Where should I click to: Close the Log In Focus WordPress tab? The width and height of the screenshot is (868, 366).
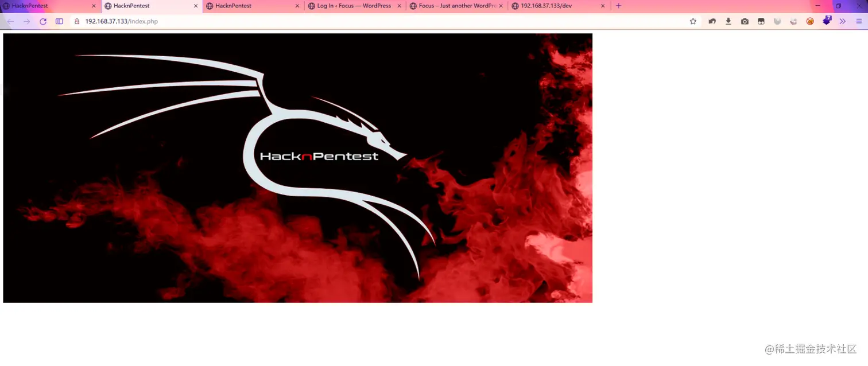pyautogui.click(x=399, y=6)
